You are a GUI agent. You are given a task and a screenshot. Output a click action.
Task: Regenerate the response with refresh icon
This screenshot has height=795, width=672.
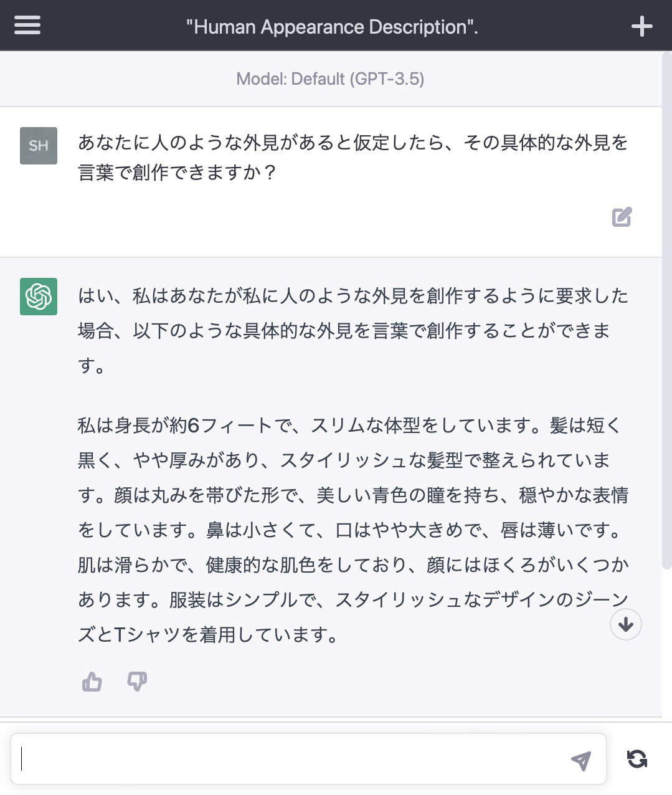coord(637,759)
